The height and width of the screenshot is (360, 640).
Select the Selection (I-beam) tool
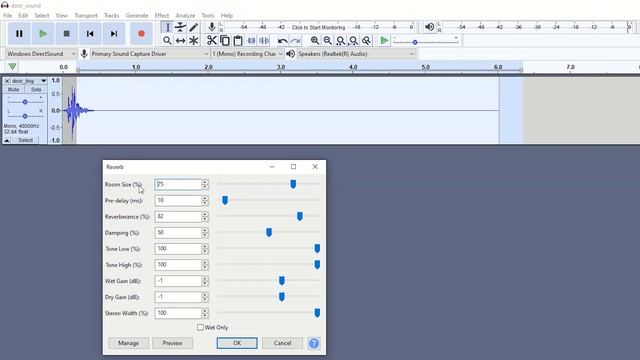pos(167,27)
